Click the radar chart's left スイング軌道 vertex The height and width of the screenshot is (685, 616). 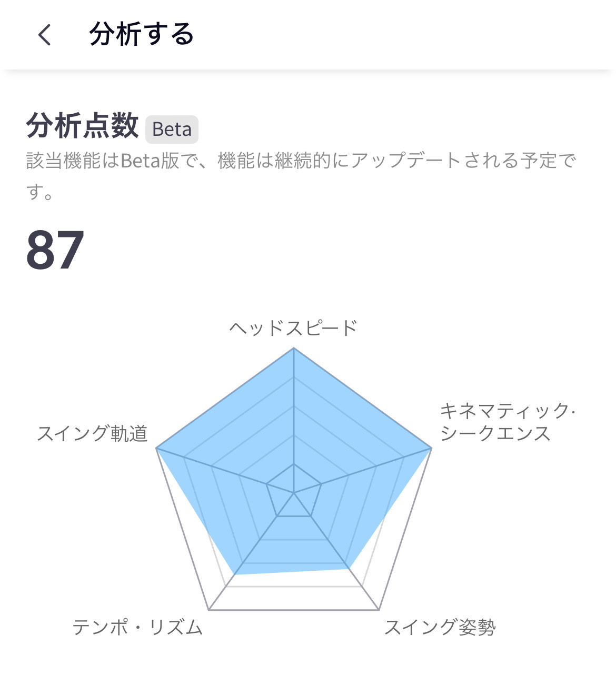156,448
